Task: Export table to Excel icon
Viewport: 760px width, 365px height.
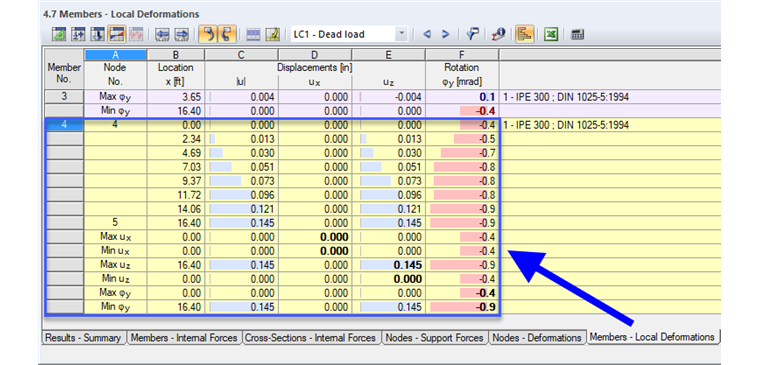Action: click(x=551, y=34)
